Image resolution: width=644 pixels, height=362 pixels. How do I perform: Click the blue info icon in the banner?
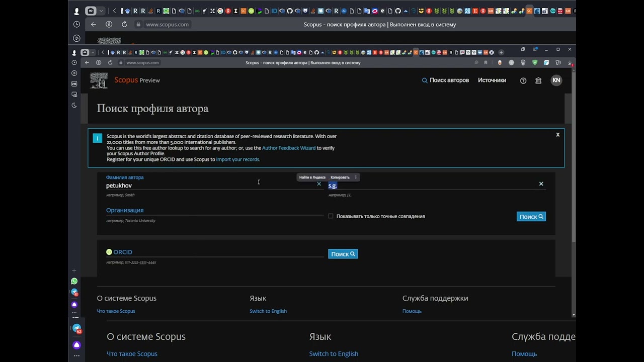(98, 138)
